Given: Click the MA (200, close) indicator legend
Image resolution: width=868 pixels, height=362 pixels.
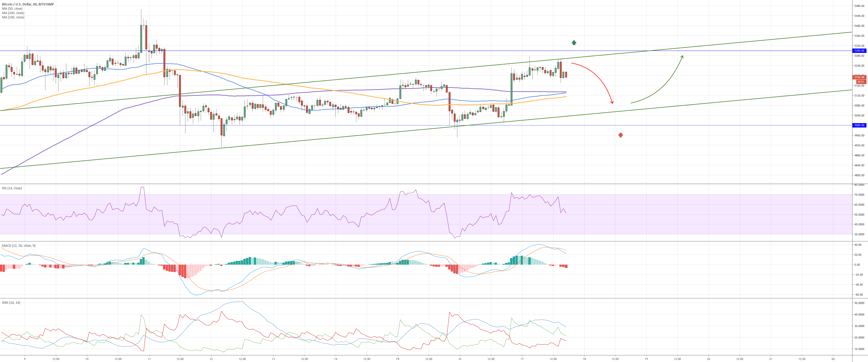Looking at the screenshot, I should tap(13, 13).
